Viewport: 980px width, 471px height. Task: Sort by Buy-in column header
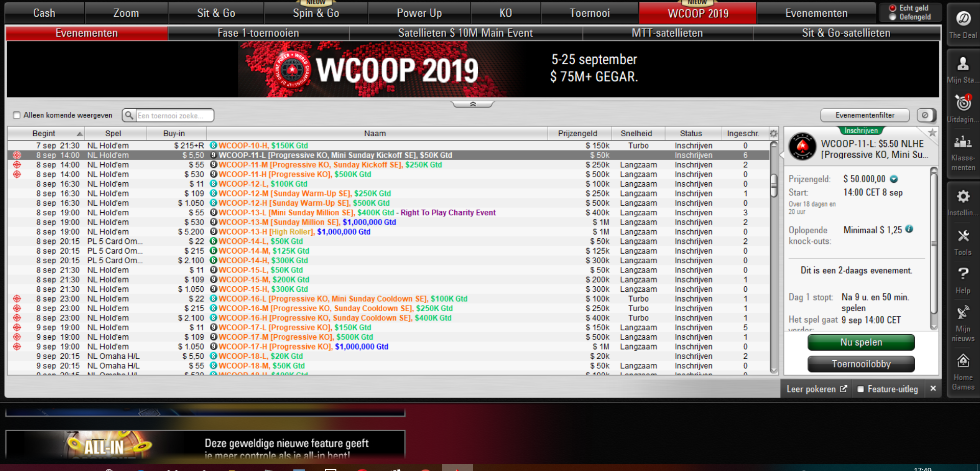[176, 134]
